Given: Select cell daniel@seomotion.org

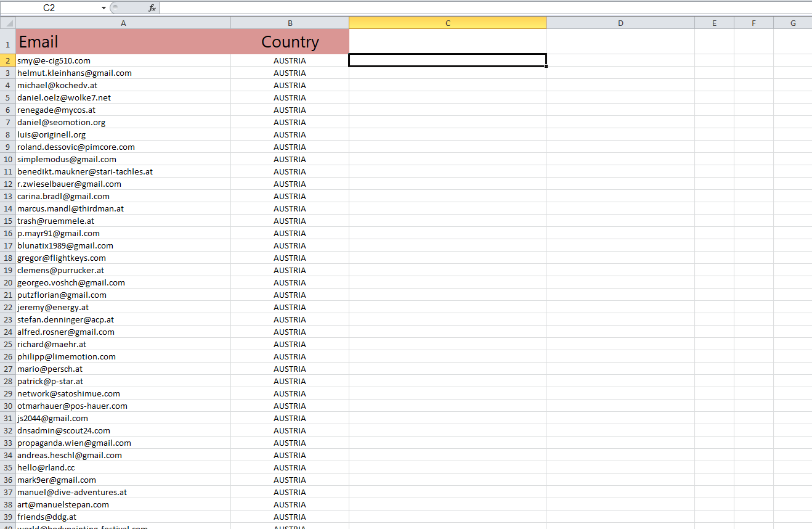Looking at the screenshot, I should (123, 122).
